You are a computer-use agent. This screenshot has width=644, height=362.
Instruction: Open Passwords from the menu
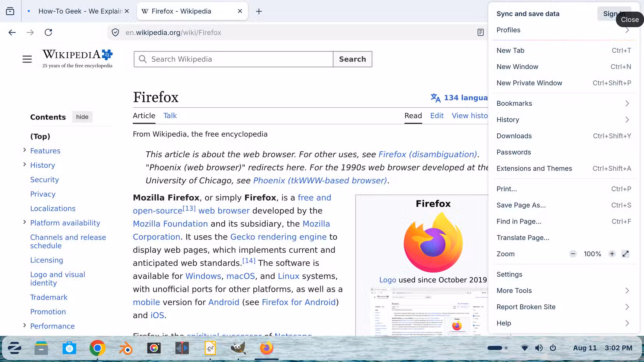point(563,153)
